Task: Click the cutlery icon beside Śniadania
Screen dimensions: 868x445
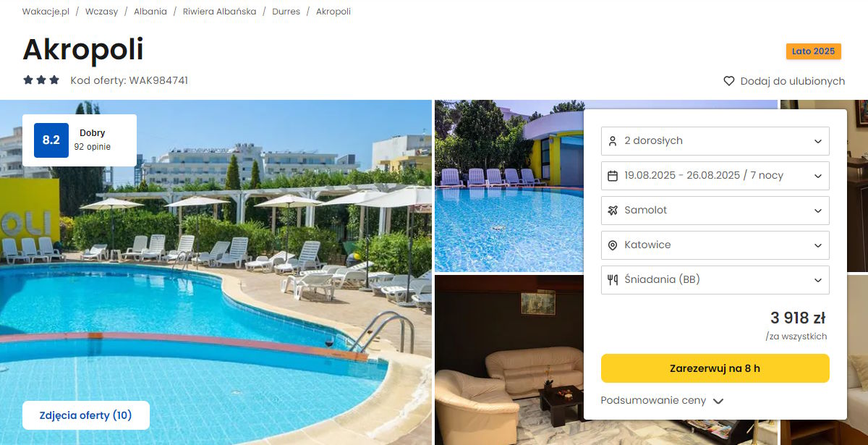Action: (613, 280)
